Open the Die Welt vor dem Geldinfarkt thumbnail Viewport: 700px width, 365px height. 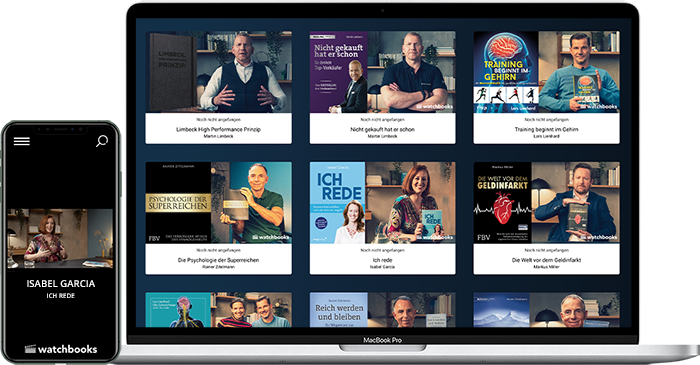(x=546, y=203)
